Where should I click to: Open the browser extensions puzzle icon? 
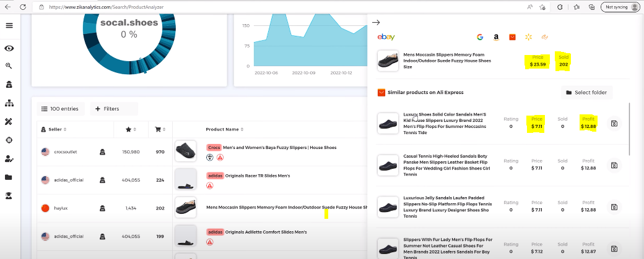559,7
